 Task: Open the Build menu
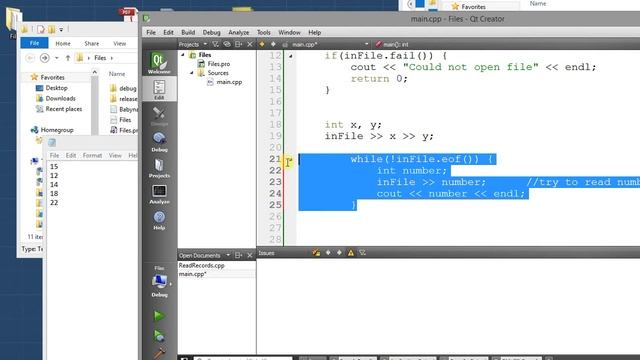pyautogui.click(x=188, y=32)
